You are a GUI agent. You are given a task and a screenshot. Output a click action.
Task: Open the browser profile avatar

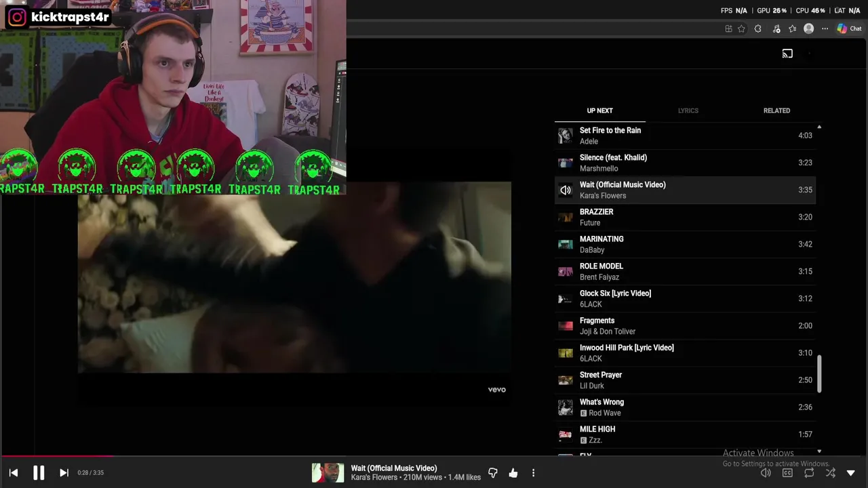click(808, 28)
